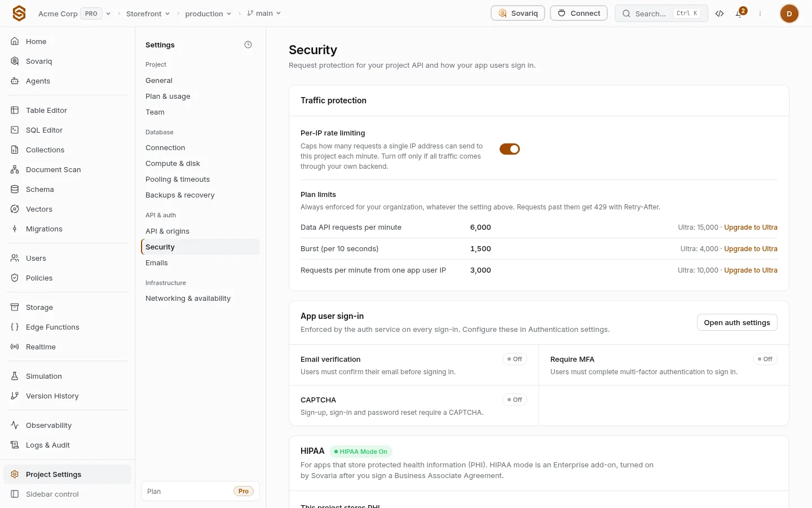This screenshot has width=812, height=508.
Task: Open Sidebar control options
Action: point(68,494)
